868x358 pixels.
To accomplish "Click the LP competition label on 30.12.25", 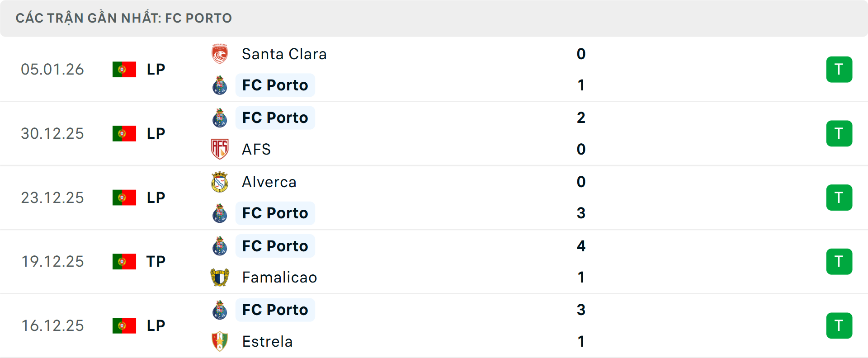I will (x=156, y=133).
